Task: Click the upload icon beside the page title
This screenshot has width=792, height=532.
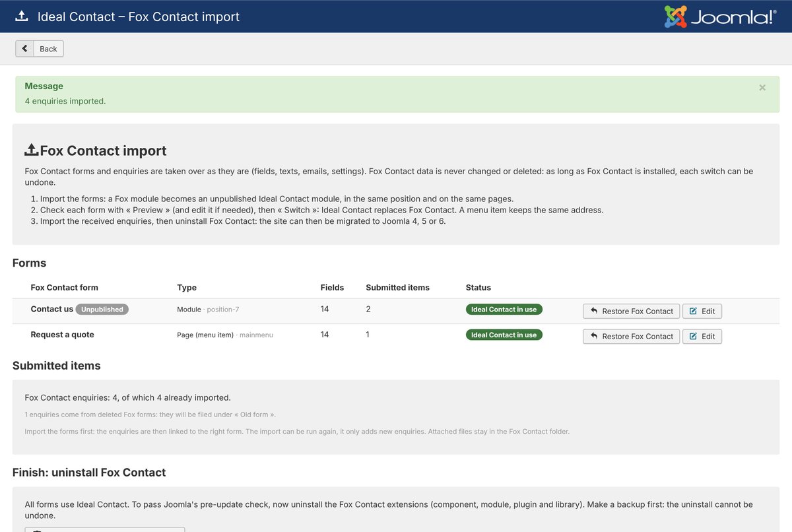Action: (x=22, y=17)
